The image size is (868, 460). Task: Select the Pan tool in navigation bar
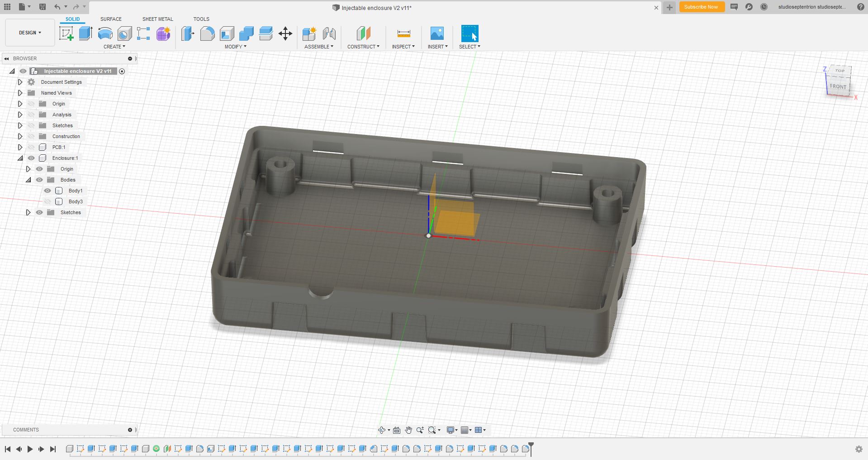coord(409,430)
